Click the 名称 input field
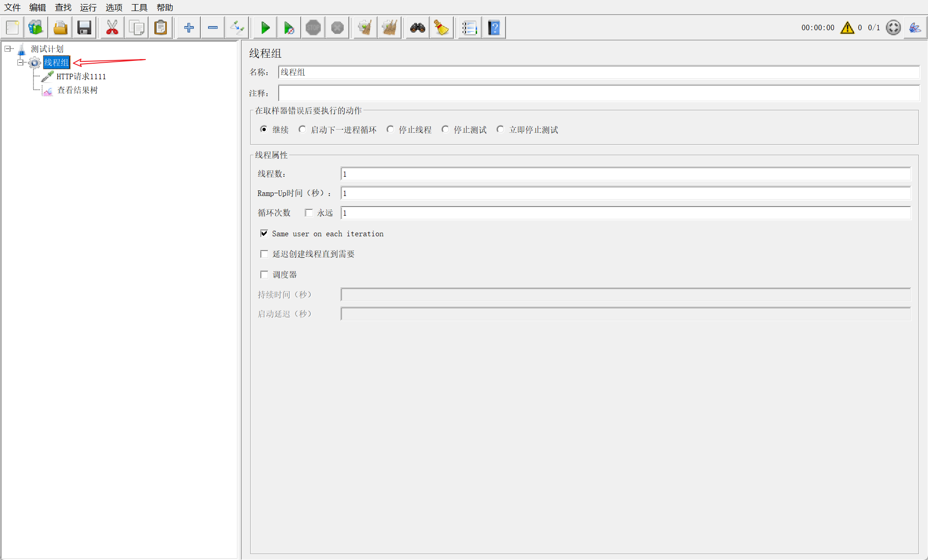This screenshot has height=560, width=928. click(599, 72)
